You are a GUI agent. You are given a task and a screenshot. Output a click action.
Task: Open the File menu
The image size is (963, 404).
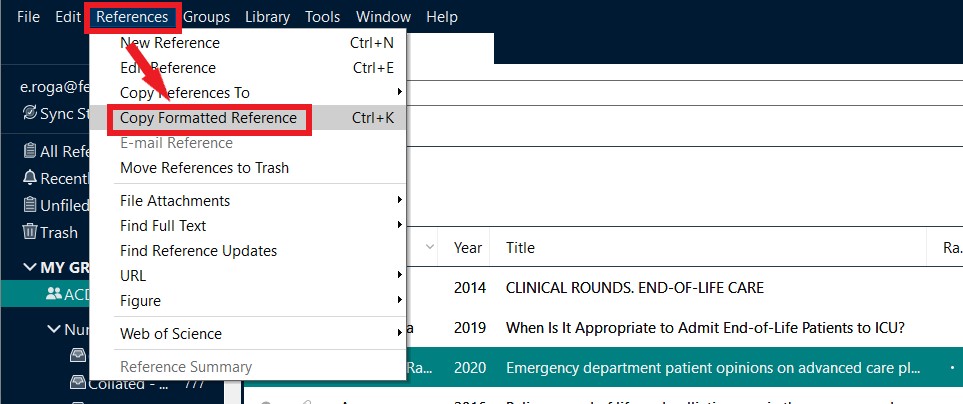(28, 17)
